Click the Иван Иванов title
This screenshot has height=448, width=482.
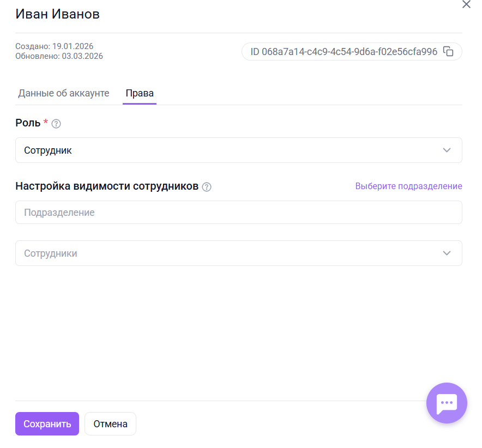tap(57, 14)
